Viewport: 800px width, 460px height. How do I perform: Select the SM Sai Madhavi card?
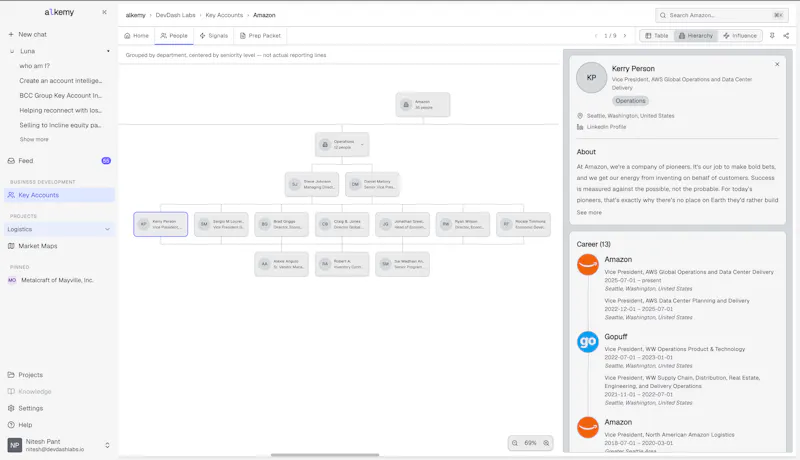(x=403, y=264)
